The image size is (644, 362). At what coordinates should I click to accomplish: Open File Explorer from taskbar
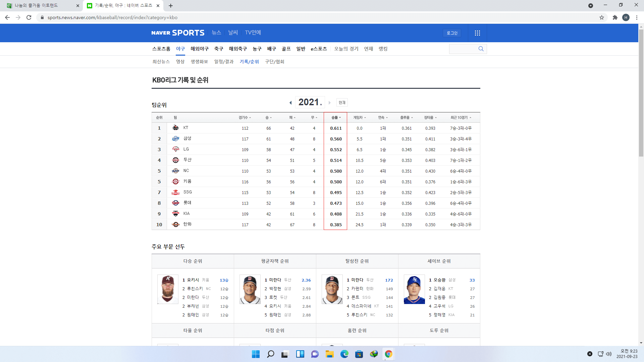pos(329,354)
